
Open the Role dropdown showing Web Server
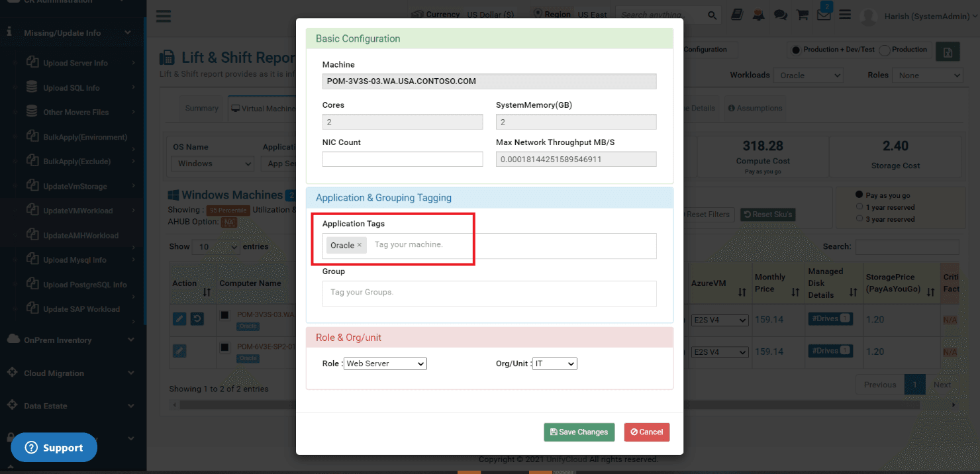point(385,363)
